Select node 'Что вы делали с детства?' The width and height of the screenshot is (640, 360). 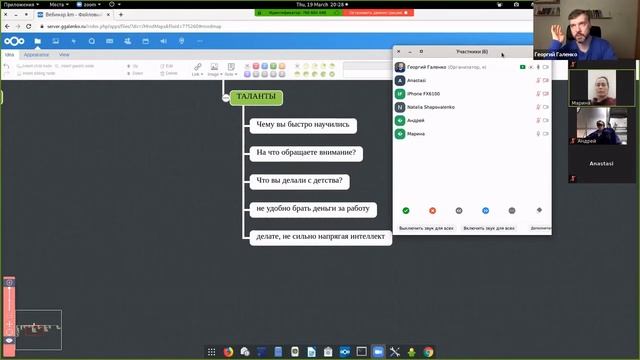tap(300, 181)
